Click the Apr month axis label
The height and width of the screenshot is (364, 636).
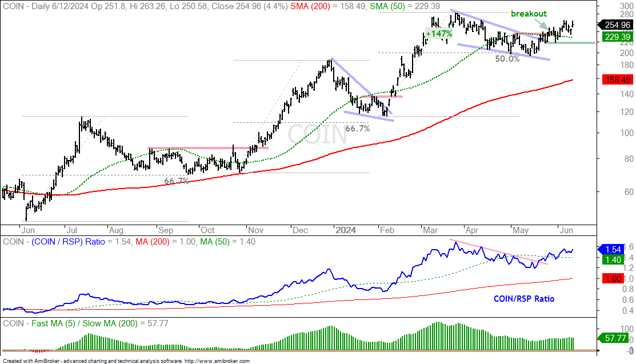[x=472, y=230]
